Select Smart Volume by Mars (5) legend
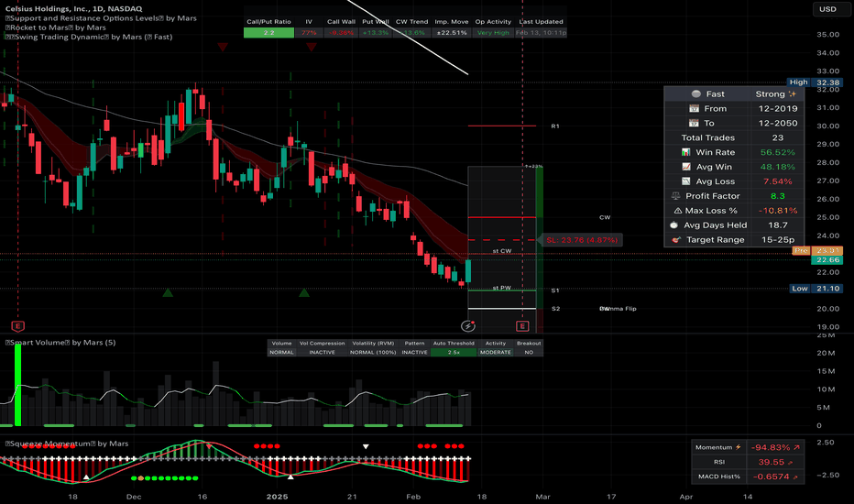This screenshot has width=854, height=504. 60,342
